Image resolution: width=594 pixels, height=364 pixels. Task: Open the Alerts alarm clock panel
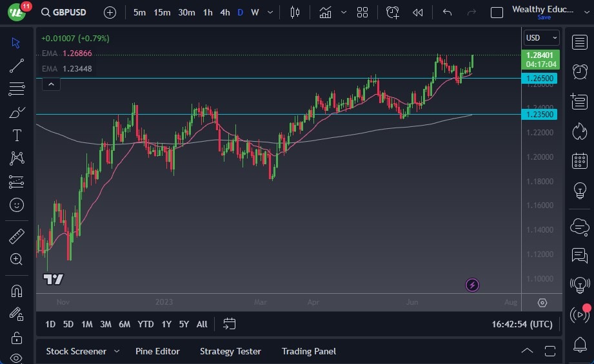coord(579,71)
